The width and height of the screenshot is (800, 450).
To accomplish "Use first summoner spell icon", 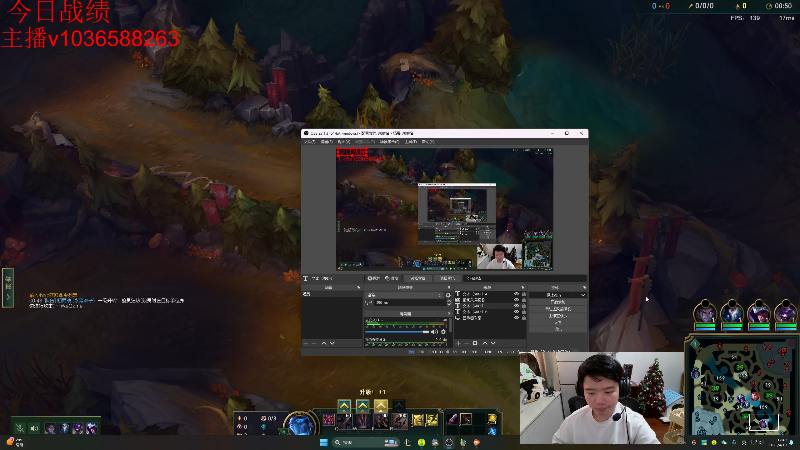I will point(418,420).
